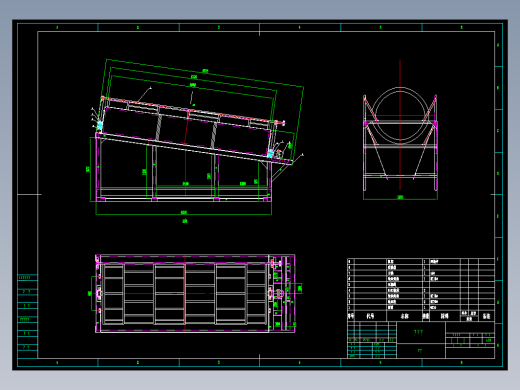Select the red vertical centerline of the end view
The image size is (520, 390).
coord(400,125)
